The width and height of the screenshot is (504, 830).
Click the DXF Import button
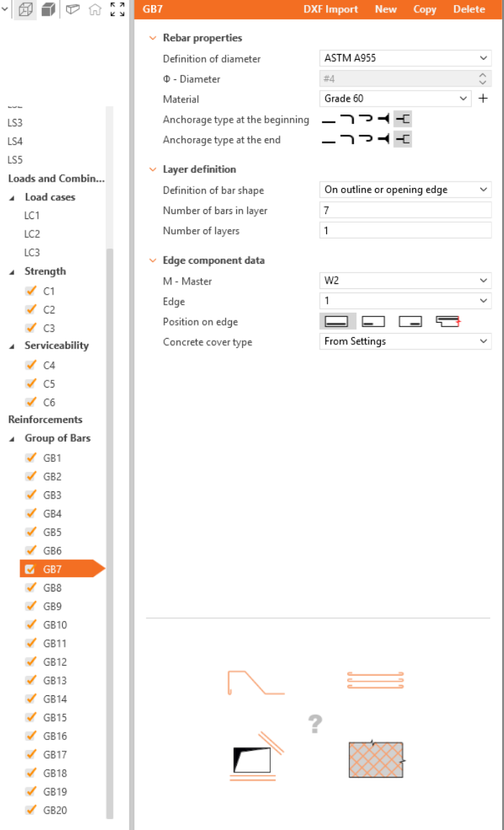[x=330, y=9]
